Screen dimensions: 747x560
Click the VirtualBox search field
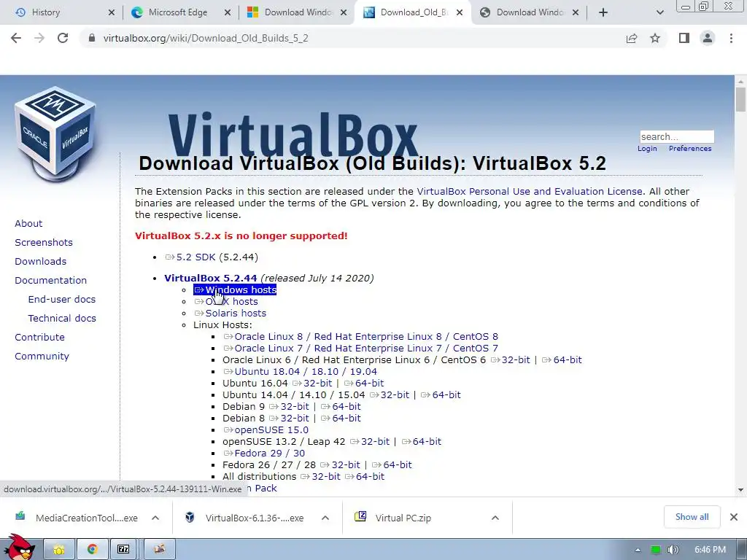676,136
